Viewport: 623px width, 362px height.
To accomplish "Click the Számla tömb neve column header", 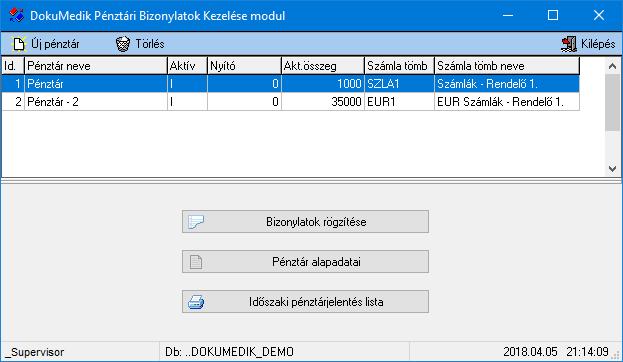I will (507, 66).
